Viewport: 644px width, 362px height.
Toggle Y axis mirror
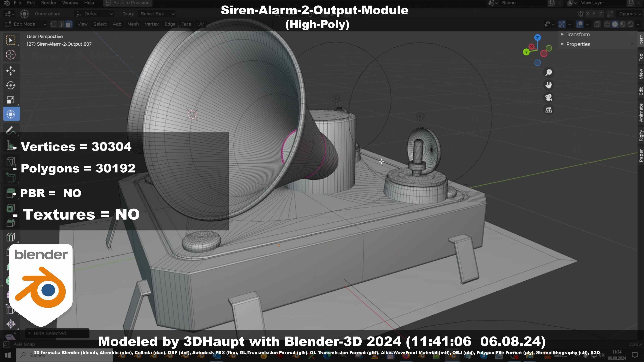(594, 14)
